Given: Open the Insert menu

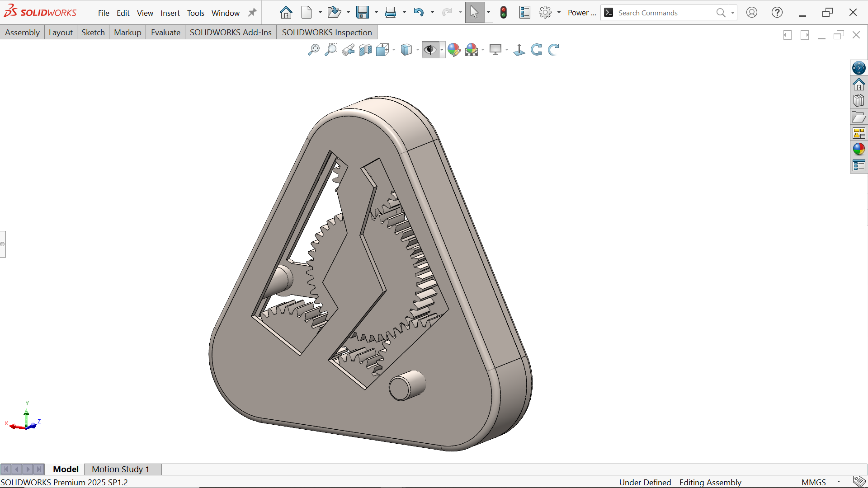Looking at the screenshot, I should click(170, 13).
